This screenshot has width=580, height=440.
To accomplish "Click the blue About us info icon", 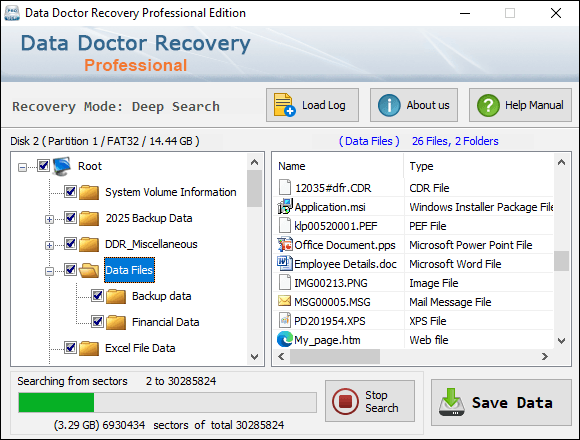I will (389, 105).
